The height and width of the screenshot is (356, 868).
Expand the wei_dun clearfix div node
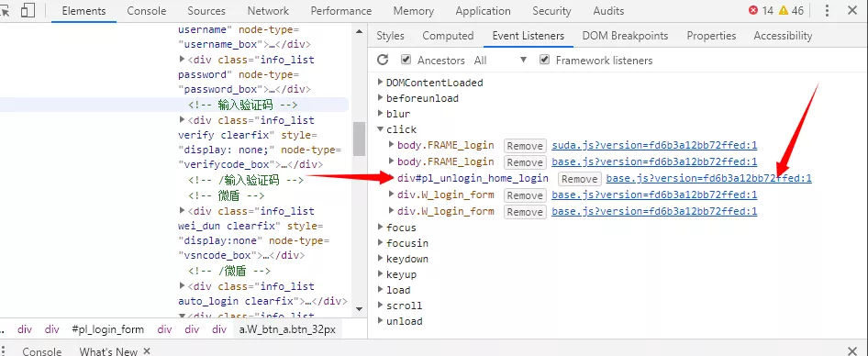[x=183, y=210]
